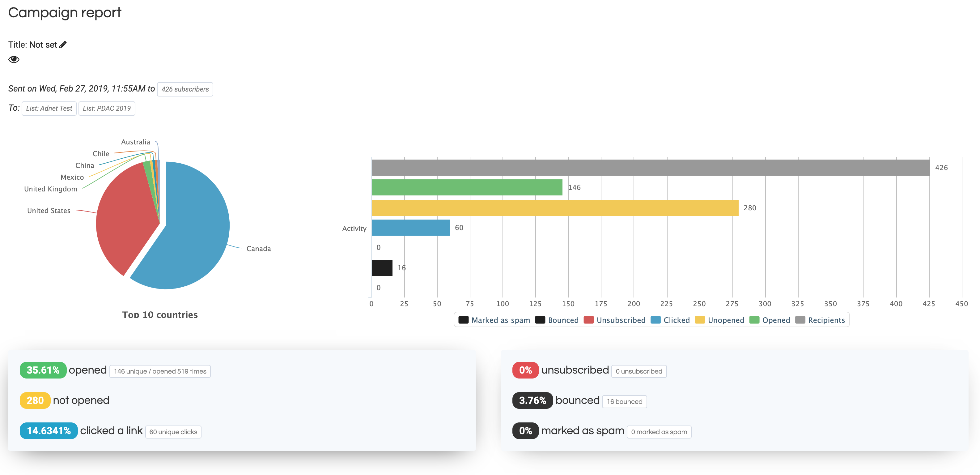The width and height of the screenshot is (980, 475).
Task: Open the 146 unique / opened 519 times detail
Action: tap(160, 371)
